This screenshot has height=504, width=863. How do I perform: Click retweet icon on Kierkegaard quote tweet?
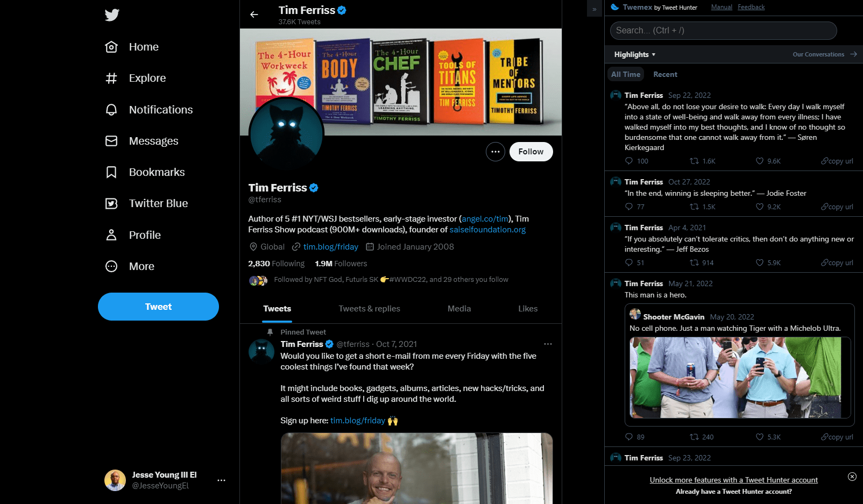coord(695,161)
